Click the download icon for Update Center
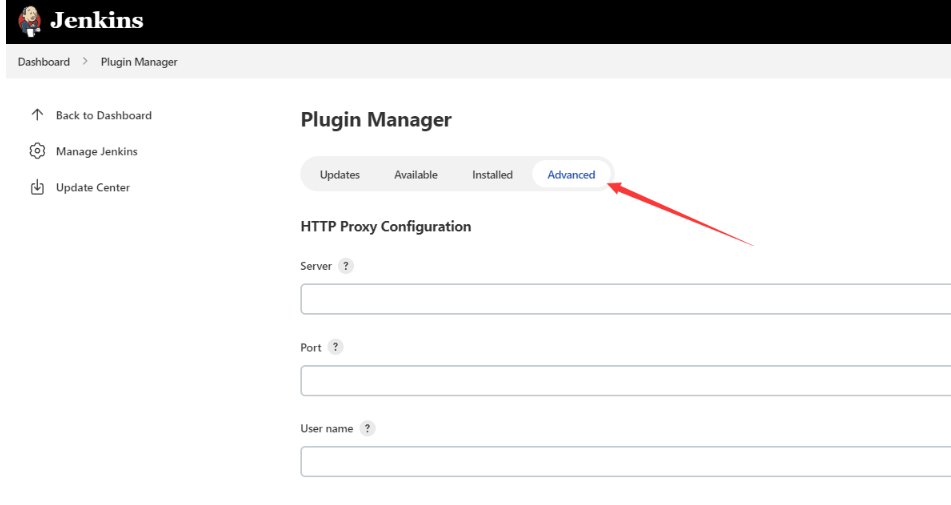This screenshot has height=505, width=951. coord(37,187)
